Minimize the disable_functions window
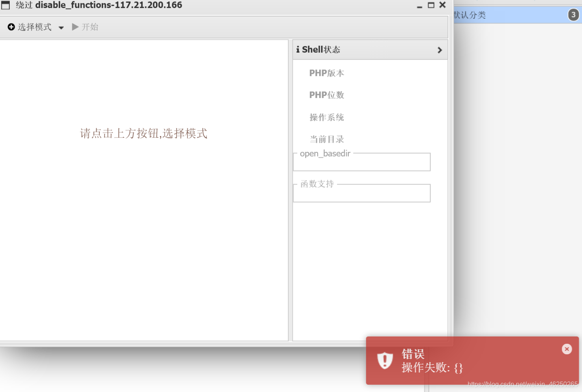The width and height of the screenshot is (582, 392). click(x=419, y=6)
